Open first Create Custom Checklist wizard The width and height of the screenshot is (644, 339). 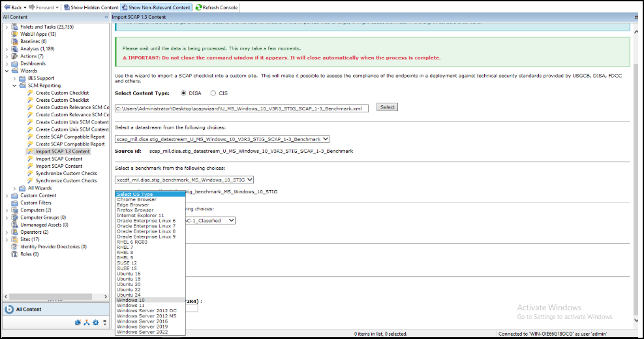62,93
